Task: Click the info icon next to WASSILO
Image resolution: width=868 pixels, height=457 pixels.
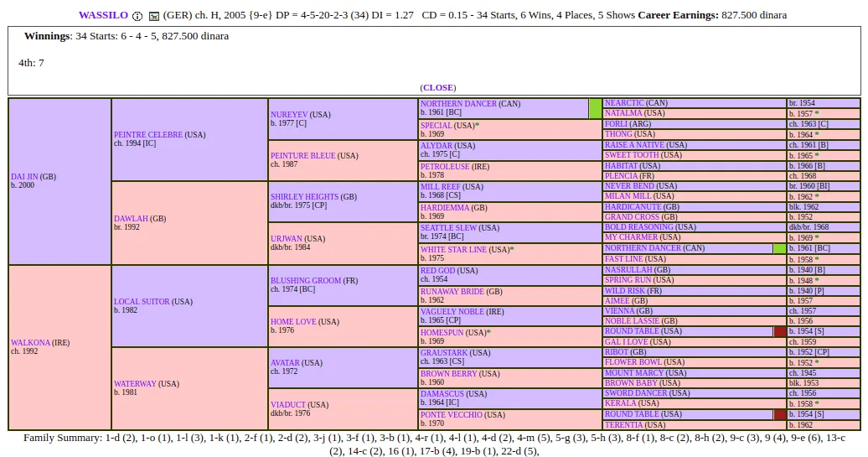Action: [137, 16]
